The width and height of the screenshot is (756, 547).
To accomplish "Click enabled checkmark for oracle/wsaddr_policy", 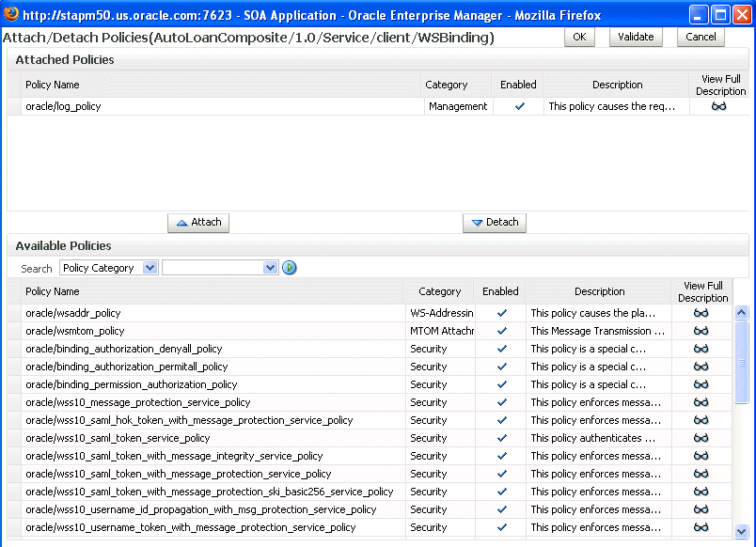I will pos(501,313).
